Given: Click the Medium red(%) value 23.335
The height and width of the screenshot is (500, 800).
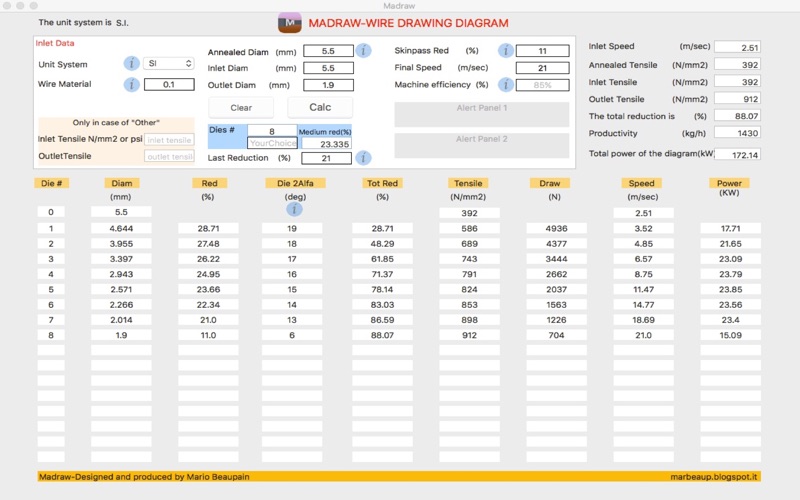Looking at the screenshot, I should coord(327,144).
